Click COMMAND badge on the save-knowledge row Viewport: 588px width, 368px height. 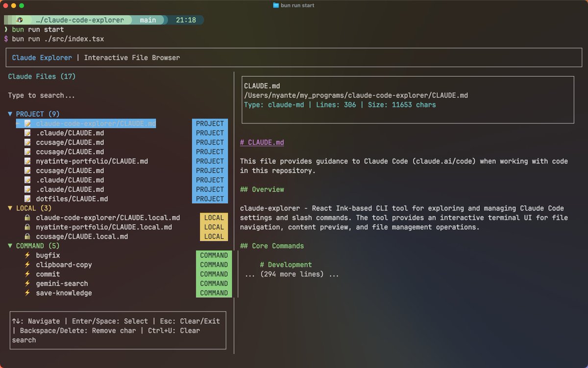click(214, 293)
